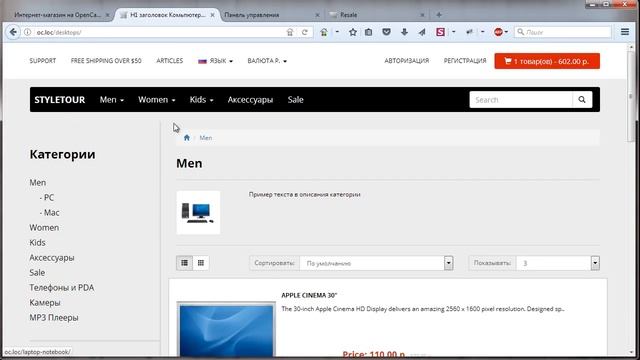Switch to grid view of products
640x360 pixels.
click(201, 263)
